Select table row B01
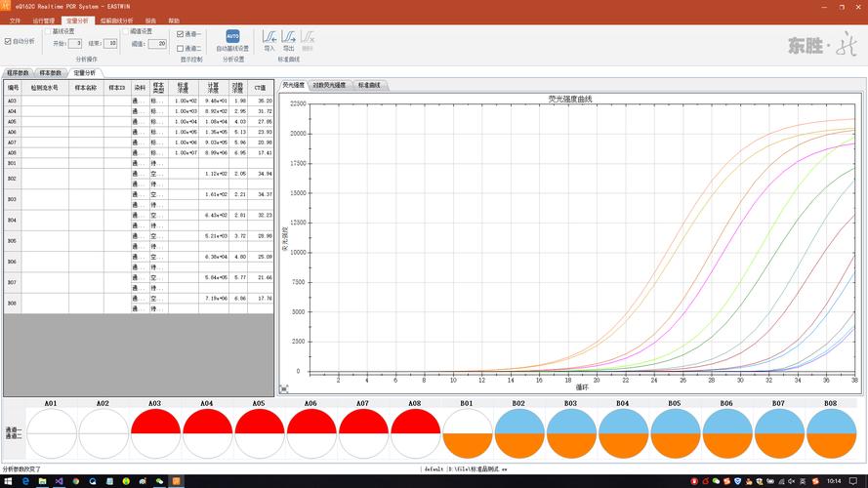 coord(139,163)
